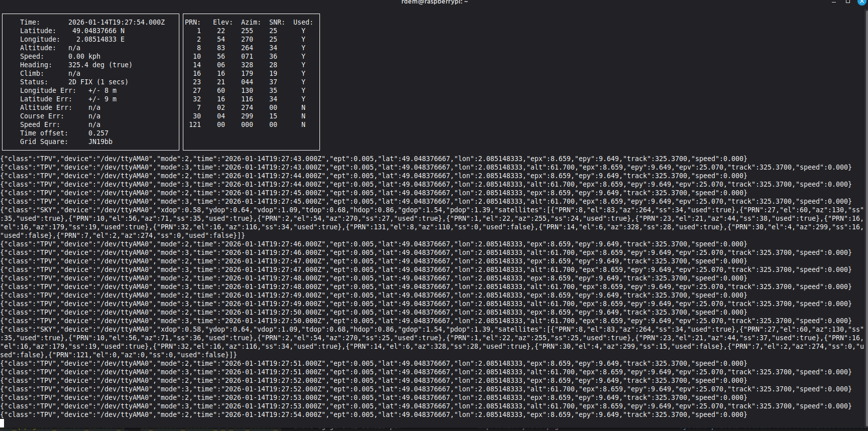Close the terminal window
This screenshot has height=431, width=868.
point(861,2)
